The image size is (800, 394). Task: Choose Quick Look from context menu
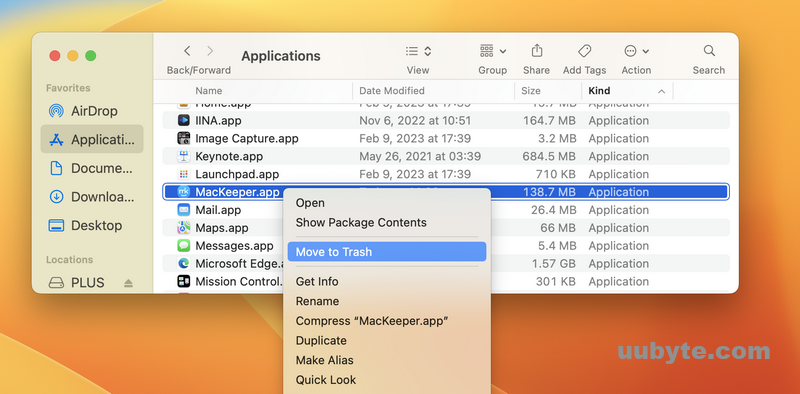(387, 380)
